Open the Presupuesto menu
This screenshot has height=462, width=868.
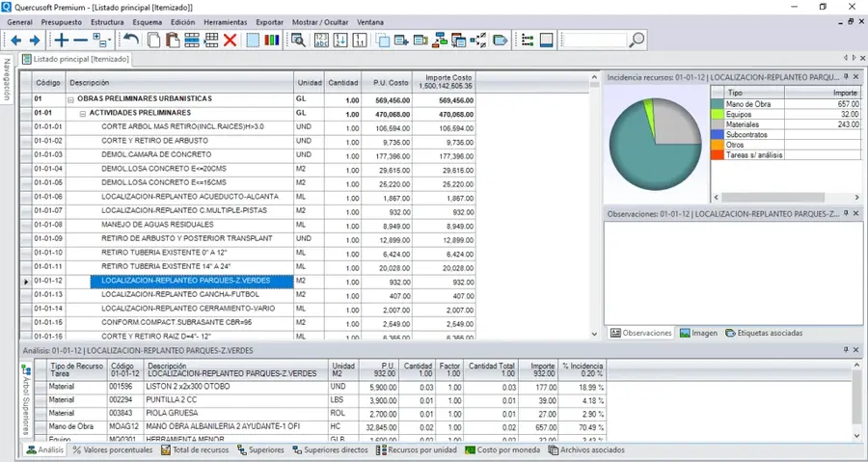[62, 22]
